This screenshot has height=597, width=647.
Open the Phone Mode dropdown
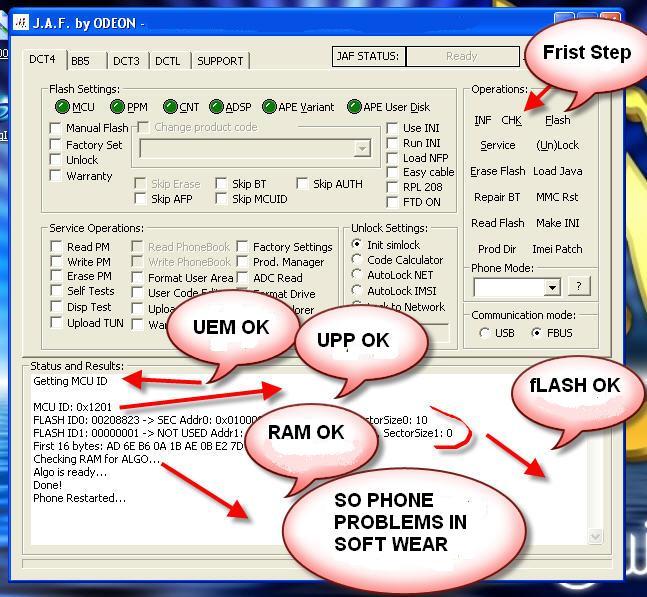[x=552, y=287]
